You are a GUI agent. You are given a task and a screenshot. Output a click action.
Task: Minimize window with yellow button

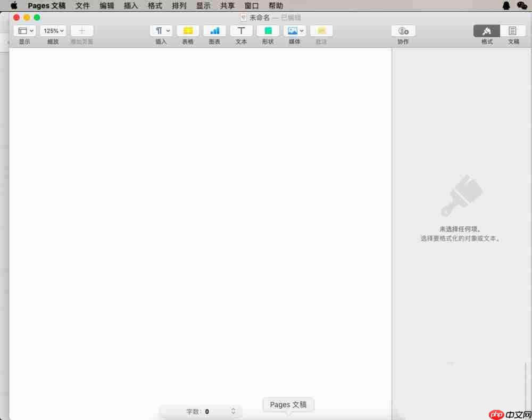click(27, 18)
